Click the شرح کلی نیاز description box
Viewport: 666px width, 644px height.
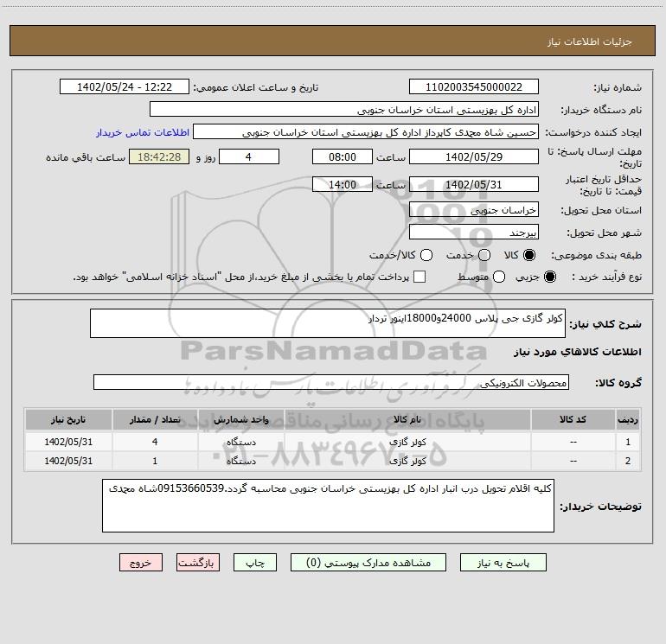coord(328,323)
